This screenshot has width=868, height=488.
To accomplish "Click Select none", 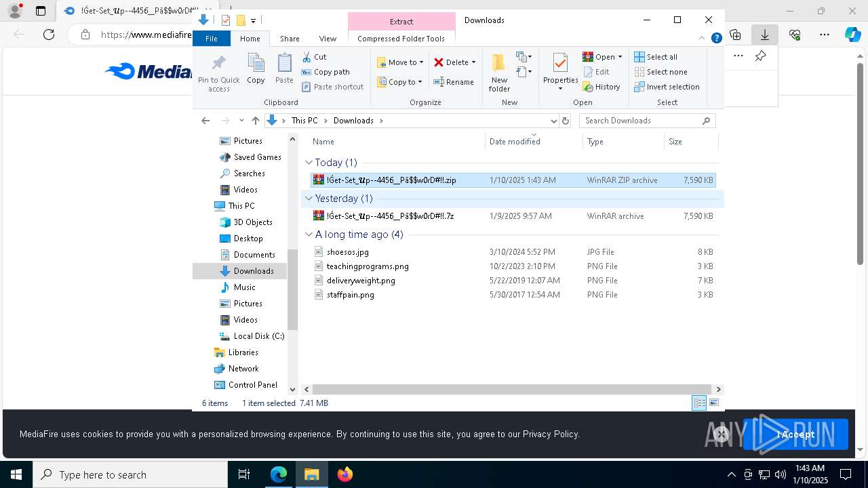I will (660, 72).
